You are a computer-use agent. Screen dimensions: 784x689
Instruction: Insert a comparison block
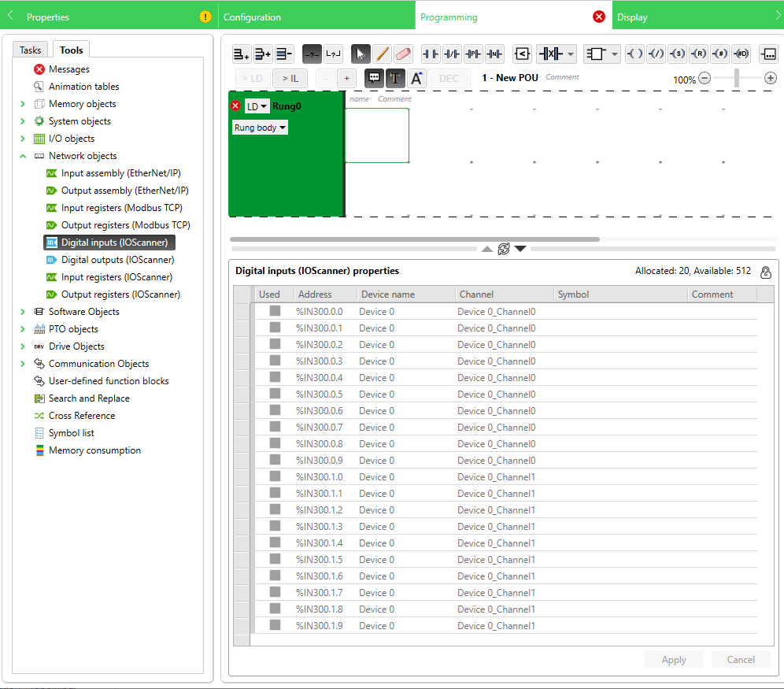[x=522, y=54]
